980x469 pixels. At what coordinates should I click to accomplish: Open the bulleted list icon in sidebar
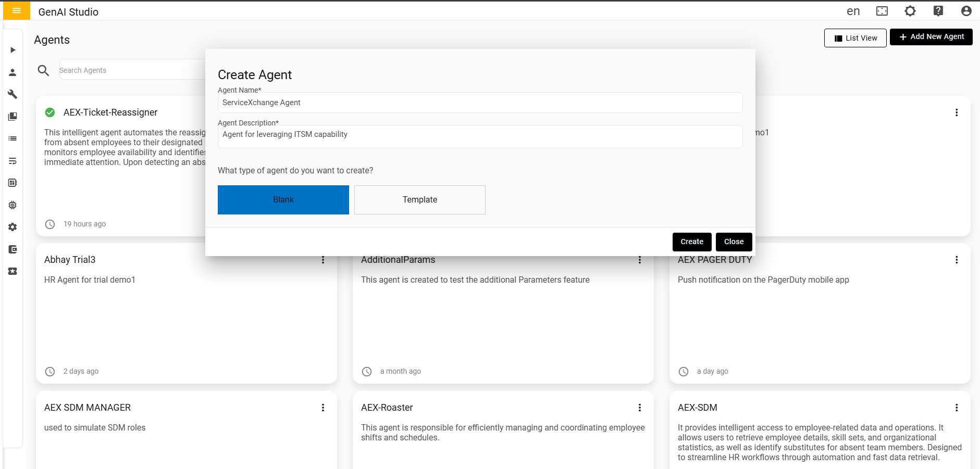13,138
